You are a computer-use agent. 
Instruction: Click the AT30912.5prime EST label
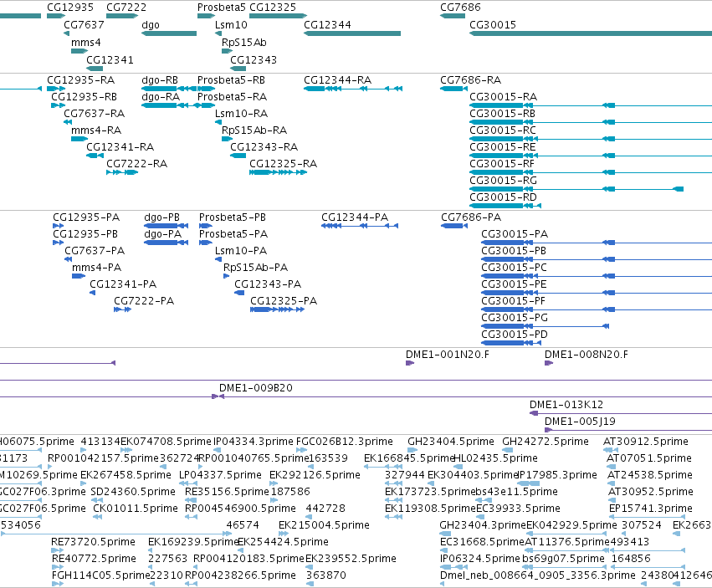(646, 442)
